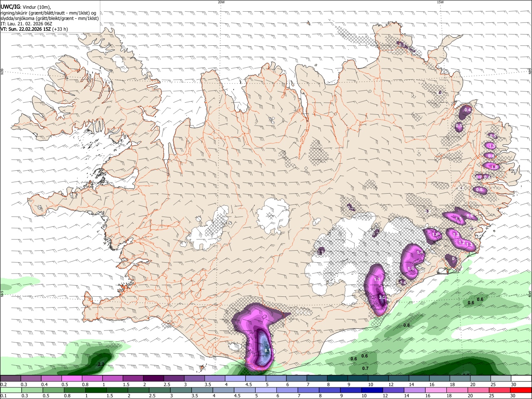
Task: Click the "20W" longitude label
Action: 221,2
